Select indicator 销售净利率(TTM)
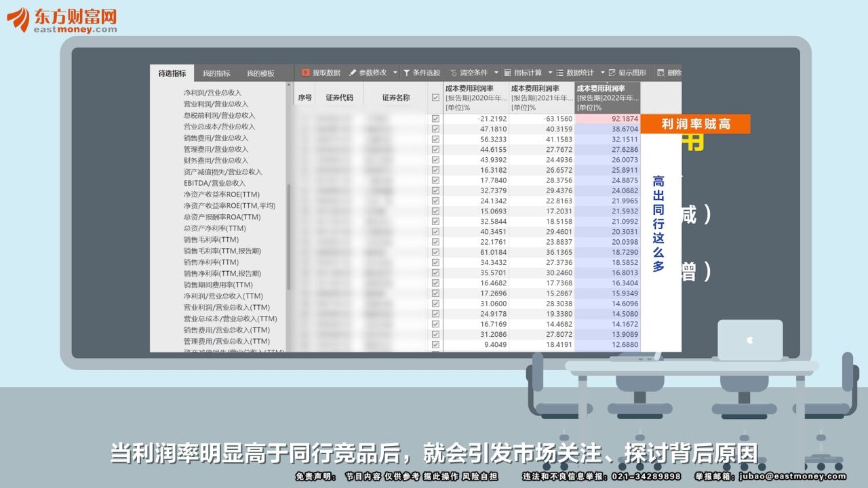The height and width of the screenshot is (488, 868). click(211, 262)
